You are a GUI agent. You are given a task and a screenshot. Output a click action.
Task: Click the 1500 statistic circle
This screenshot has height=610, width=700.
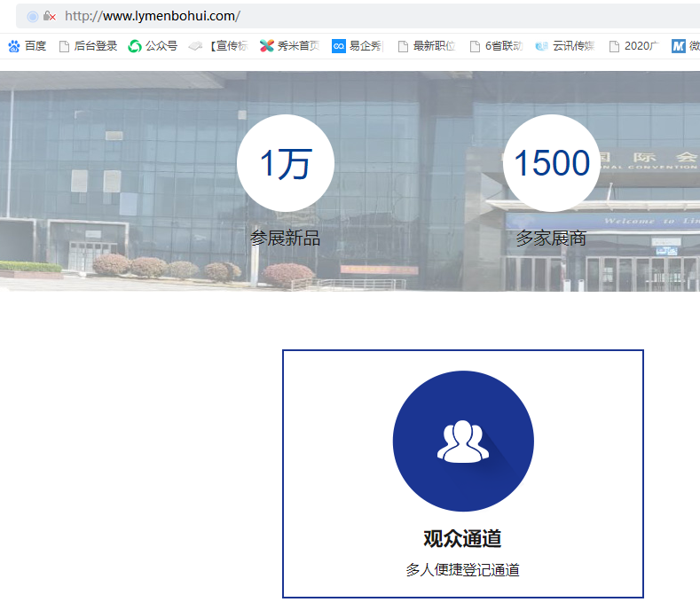(552, 163)
